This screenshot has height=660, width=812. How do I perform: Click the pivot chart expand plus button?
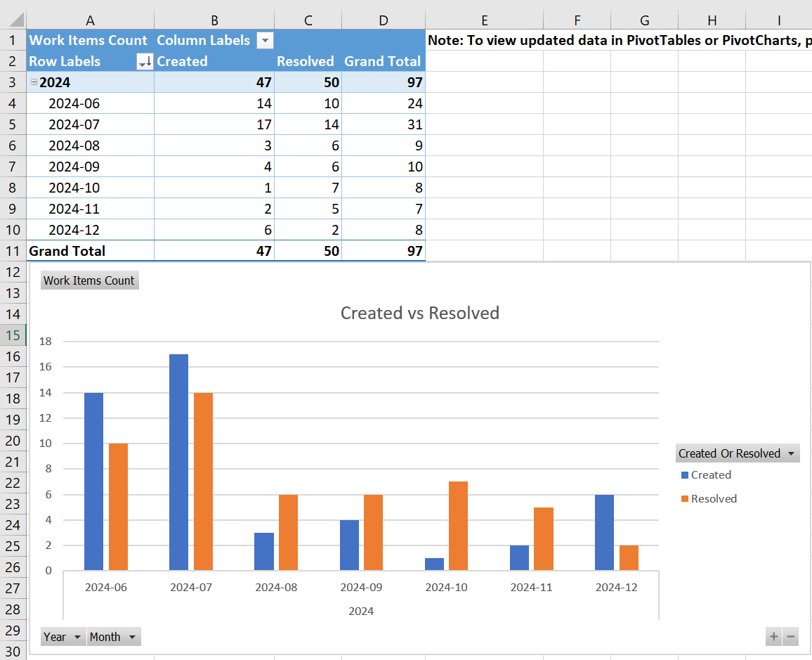coord(773,636)
